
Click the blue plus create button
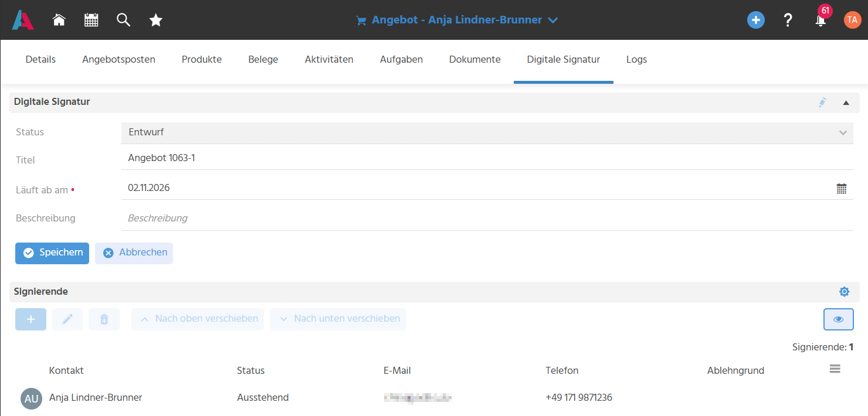[756, 20]
